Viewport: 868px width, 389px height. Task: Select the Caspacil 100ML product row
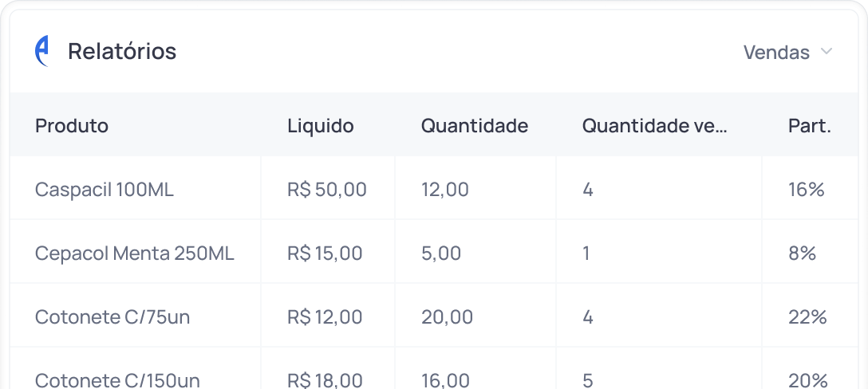pyautogui.click(x=105, y=190)
